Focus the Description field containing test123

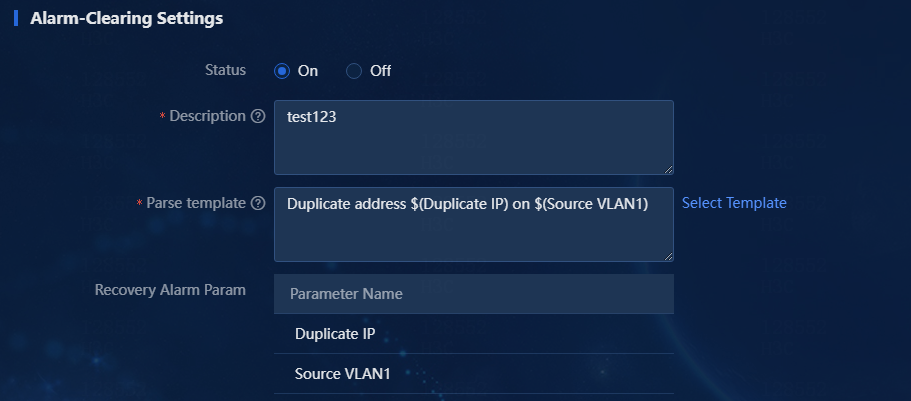point(474,137)
